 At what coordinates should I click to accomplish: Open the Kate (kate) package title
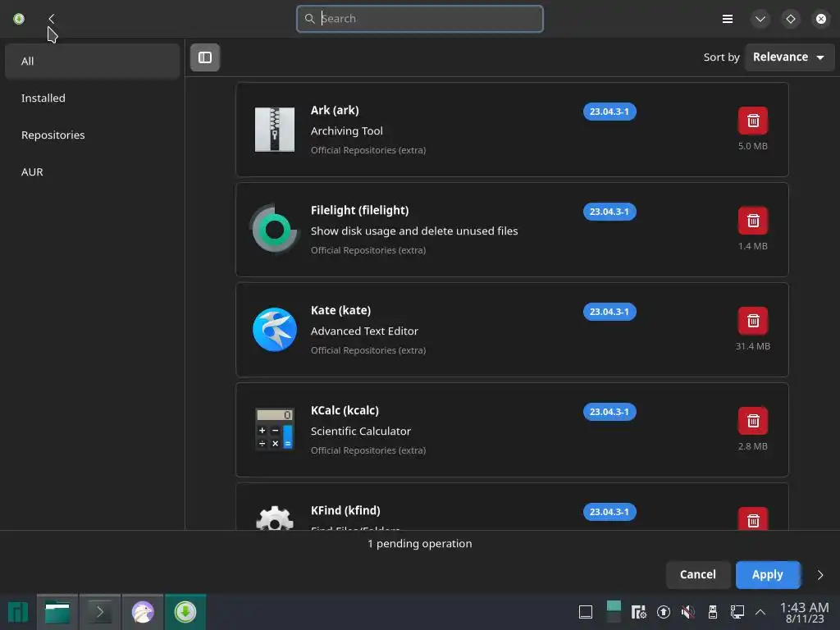click(340, 311)
